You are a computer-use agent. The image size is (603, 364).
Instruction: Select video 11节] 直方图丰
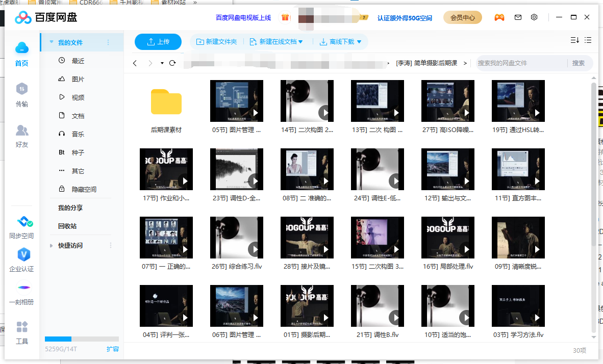point(518,169)
